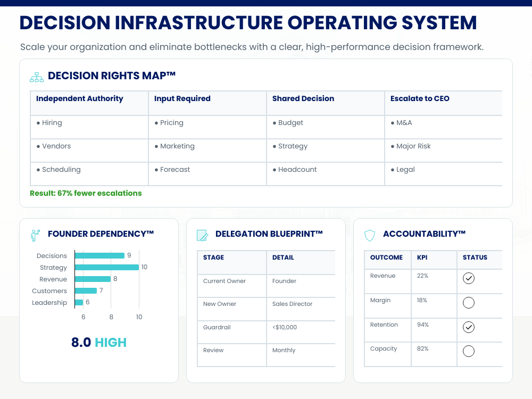Select the 22% KPI value
The width and height of the screenshot is (532, 399).
[434, 281]
